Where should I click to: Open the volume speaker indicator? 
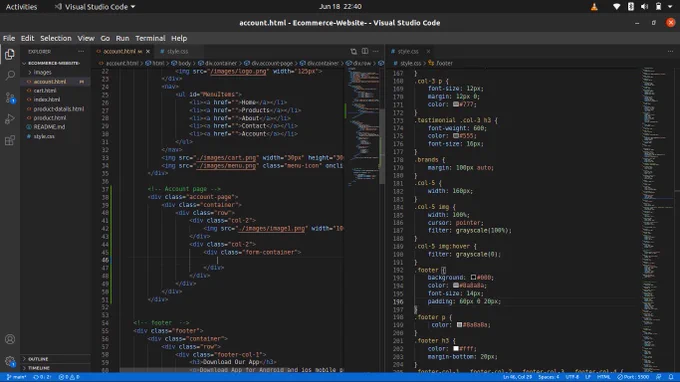(644, 7)
